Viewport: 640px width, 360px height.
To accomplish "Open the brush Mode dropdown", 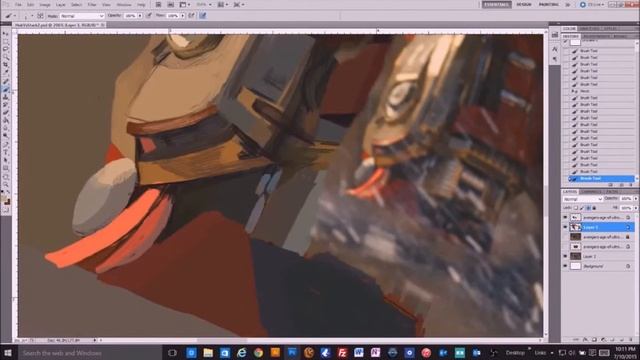I will click(x=82, y=16).
